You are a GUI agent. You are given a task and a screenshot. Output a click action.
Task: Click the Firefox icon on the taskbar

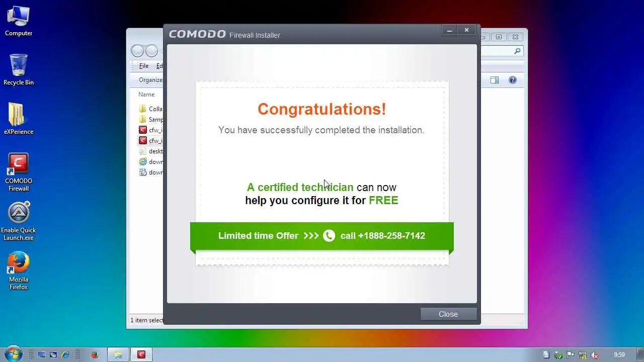coord(95,354)
